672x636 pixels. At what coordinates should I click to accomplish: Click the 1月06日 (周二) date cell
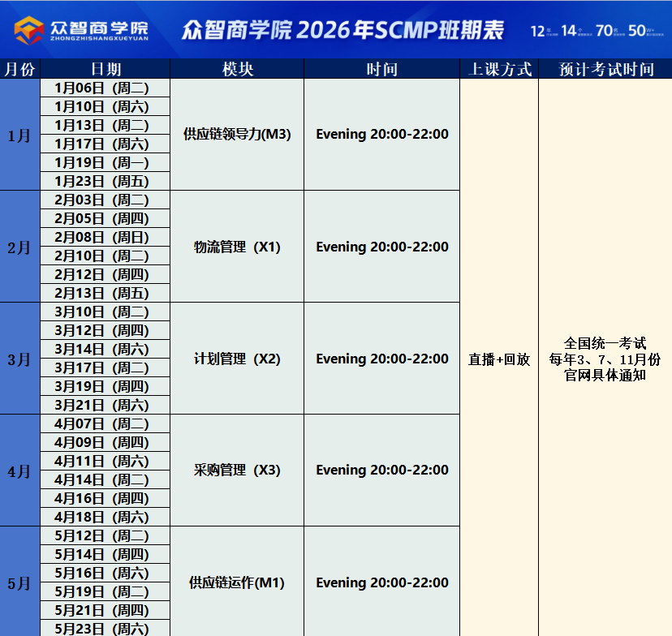pos(106,88)
